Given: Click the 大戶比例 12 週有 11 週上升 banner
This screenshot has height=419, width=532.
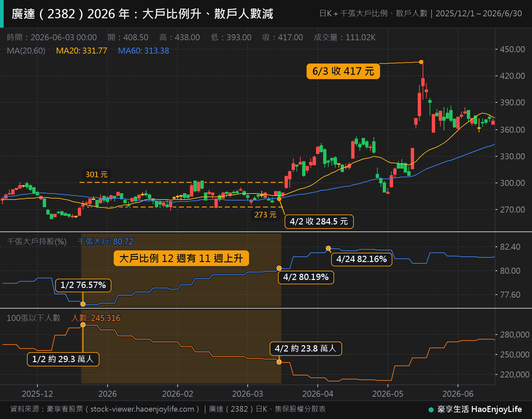Looking at the screenshot, I should 181,258.
